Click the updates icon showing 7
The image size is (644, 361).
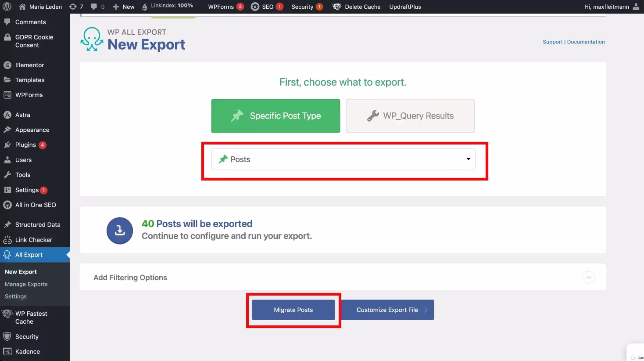(73, 7)
